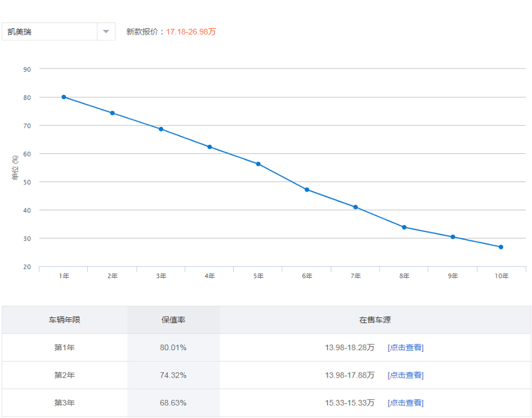Click the 第2年 row label
532x418 pixels.
pos(65,375)
